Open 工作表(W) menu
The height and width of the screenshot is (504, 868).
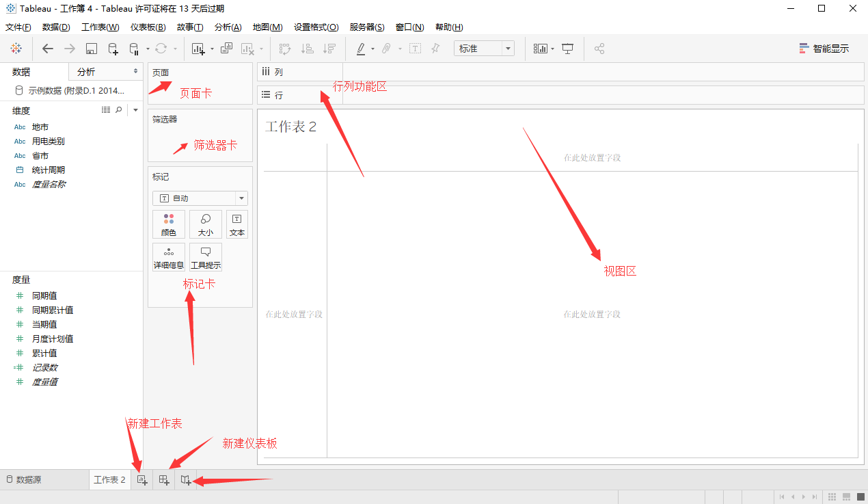pyautogui.click(x=100, y=27)
